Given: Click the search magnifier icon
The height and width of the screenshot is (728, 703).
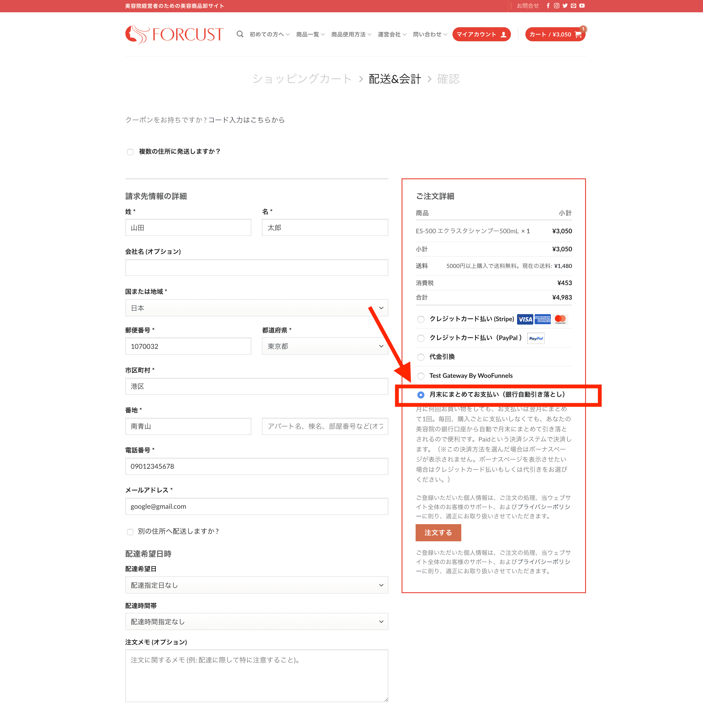Looking at the screenshot, I should click(240, 34).
